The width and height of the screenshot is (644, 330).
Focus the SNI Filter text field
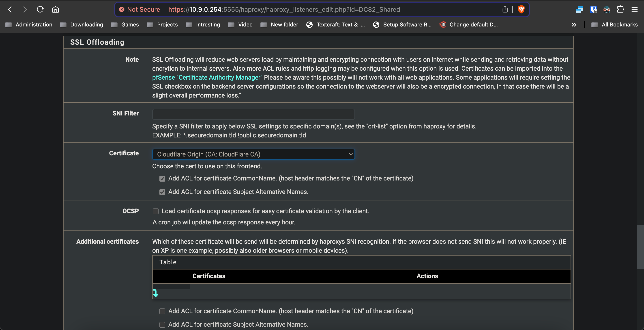[x=253, y=114]
